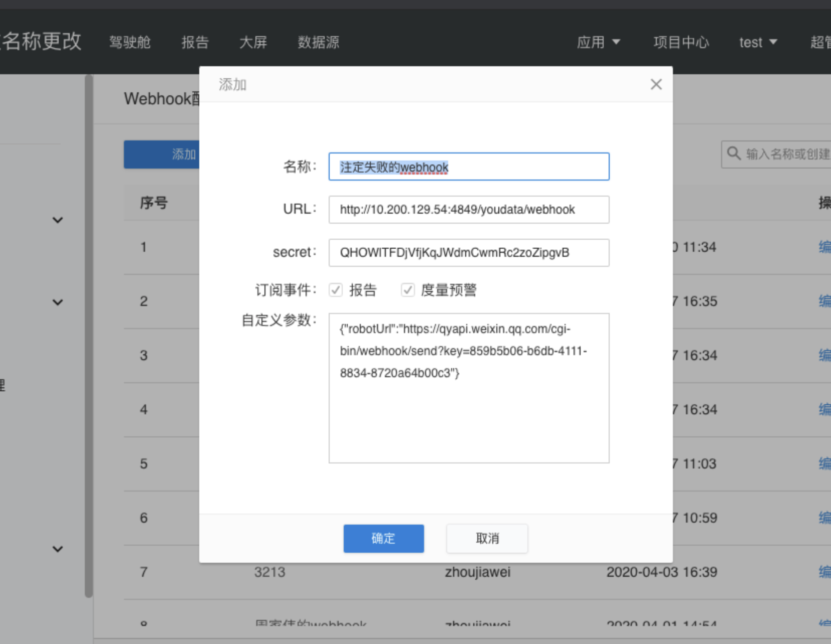Image resolution: width=831 pixels, height=644 pixels.
Task: Click the secret input field
Action: tap(469, 253)
